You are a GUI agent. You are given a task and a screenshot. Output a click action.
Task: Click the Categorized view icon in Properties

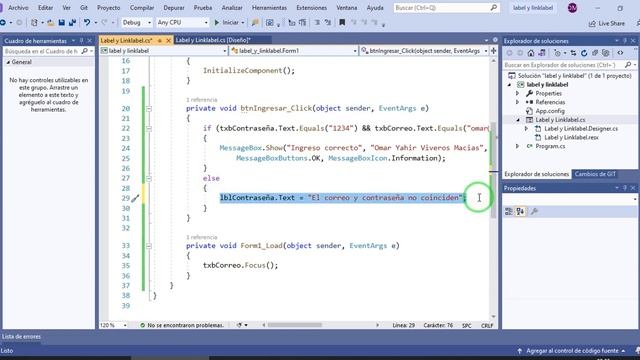tap(509, 211)
